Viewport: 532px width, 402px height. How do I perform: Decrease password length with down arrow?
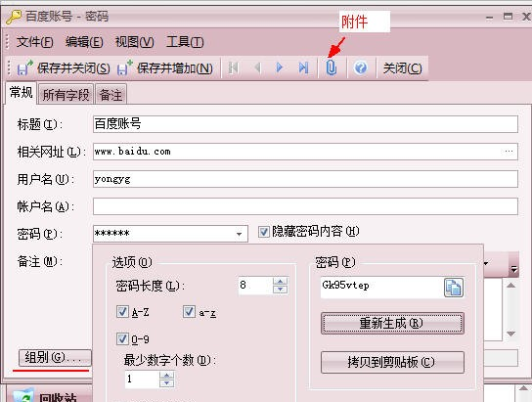[x=281, y=290]
